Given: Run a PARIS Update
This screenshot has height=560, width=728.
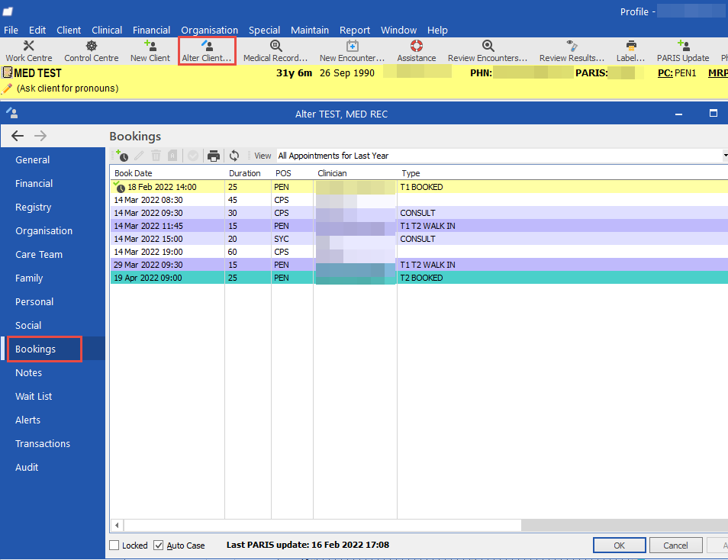Looking at the screenshot, I should [x=683, y=50].
